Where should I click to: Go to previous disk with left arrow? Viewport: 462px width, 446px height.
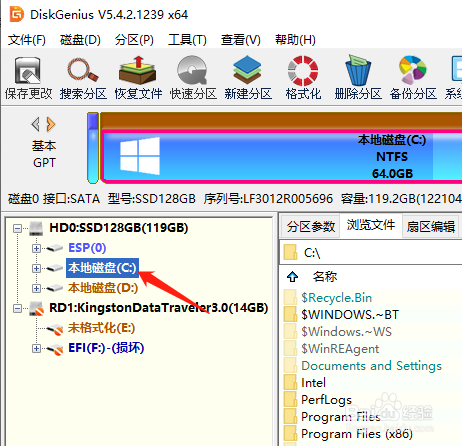36,124
